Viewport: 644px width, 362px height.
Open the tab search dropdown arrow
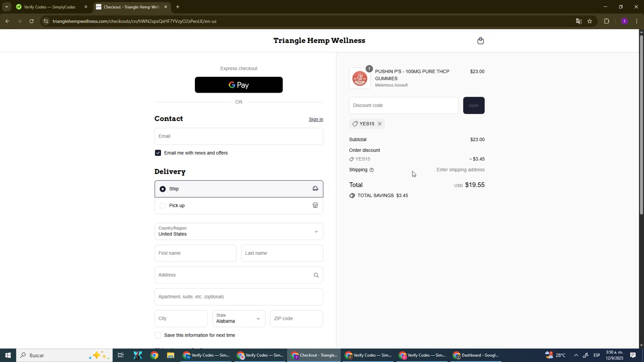click(x=6, y=7)
